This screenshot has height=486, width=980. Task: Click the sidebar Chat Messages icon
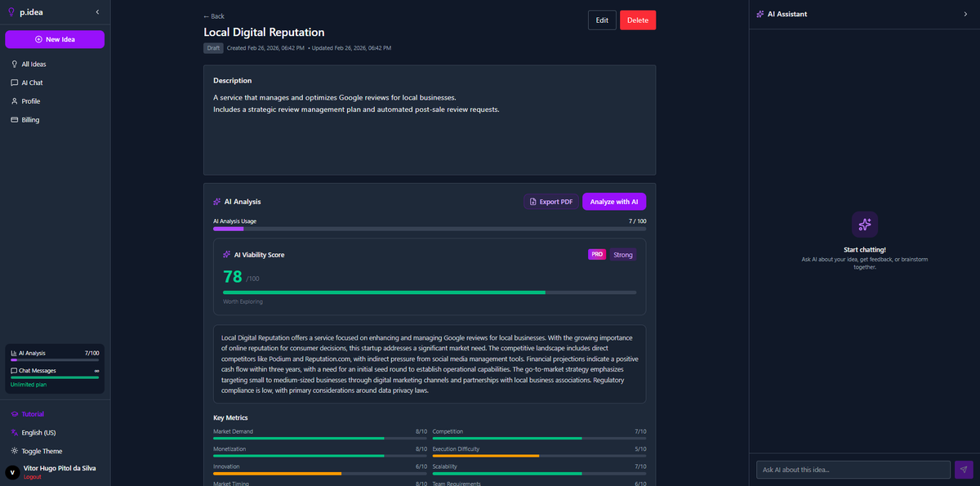pyautogui.click(x=13, y=371)
